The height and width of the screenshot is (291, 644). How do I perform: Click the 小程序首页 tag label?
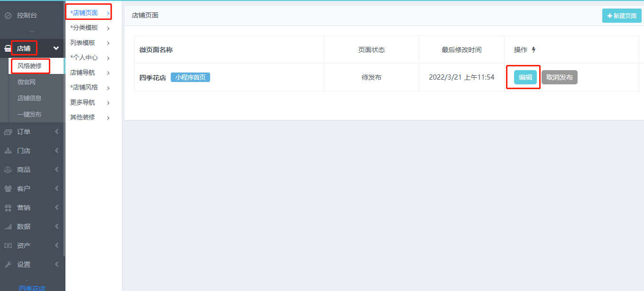click(x=190, y=78)
